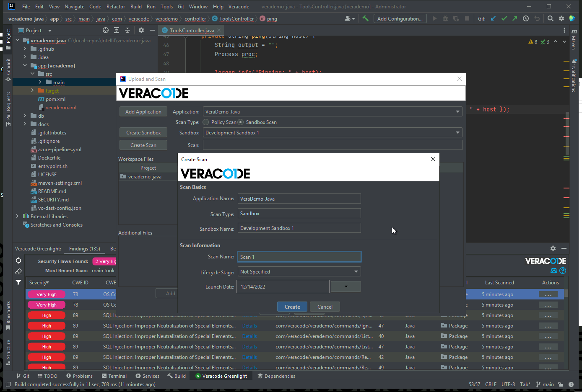Open the Terminal tool window tab
The width and height of the screenshot is (582, 392).
[114, 376]
